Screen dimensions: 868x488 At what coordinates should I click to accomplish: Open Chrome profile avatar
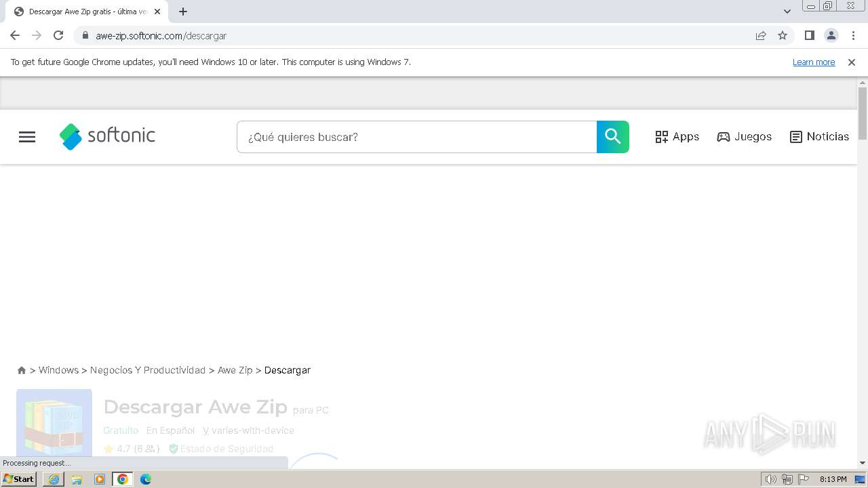[x=831, y=35]
